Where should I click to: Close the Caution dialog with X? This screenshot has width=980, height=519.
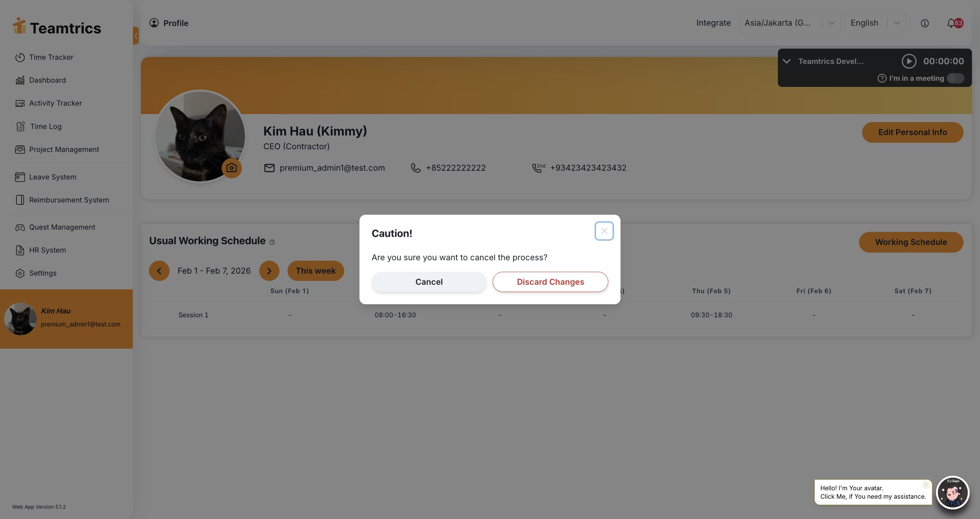[604, 231]
